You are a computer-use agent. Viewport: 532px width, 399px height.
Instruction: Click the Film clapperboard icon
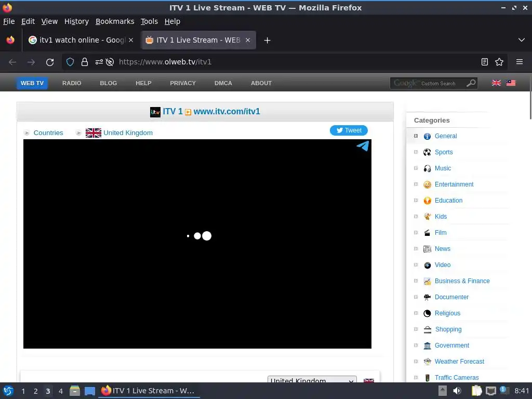click(x=427, y=233)
